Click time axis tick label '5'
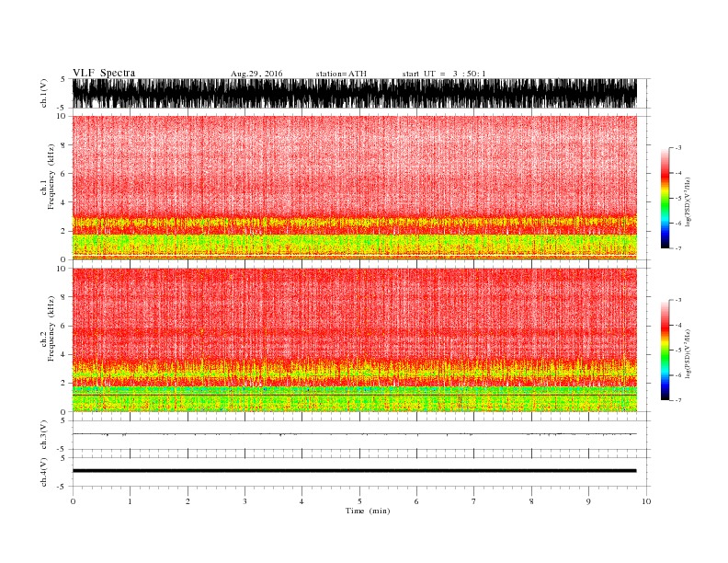 tap(359, 501)
